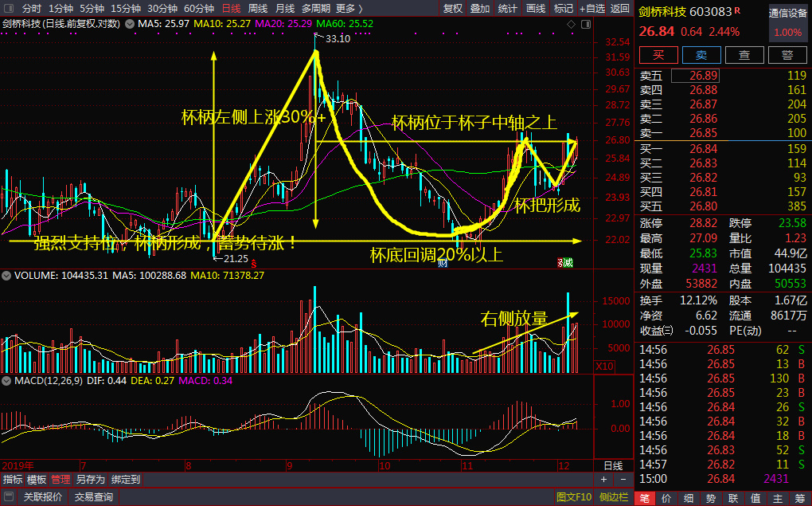Screen dimensions: 812x506
Task: Expand the 更多 periods menu
Action: pyautogui.click(x=349, y=8)
